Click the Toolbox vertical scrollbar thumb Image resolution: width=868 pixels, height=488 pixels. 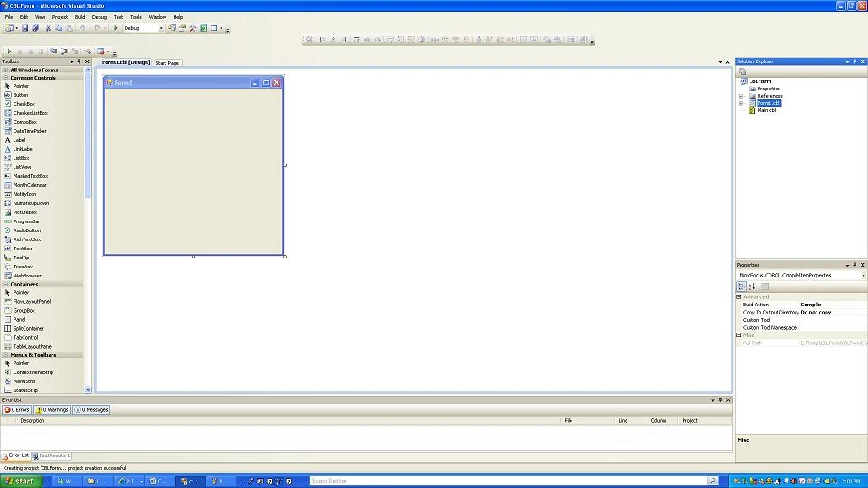[x=88, y=135]
